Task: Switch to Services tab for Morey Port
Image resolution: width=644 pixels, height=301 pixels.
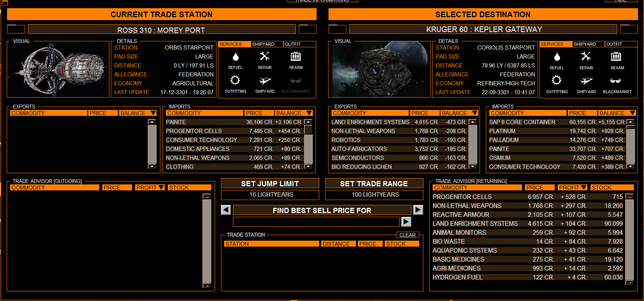Action: pos(234,44)
